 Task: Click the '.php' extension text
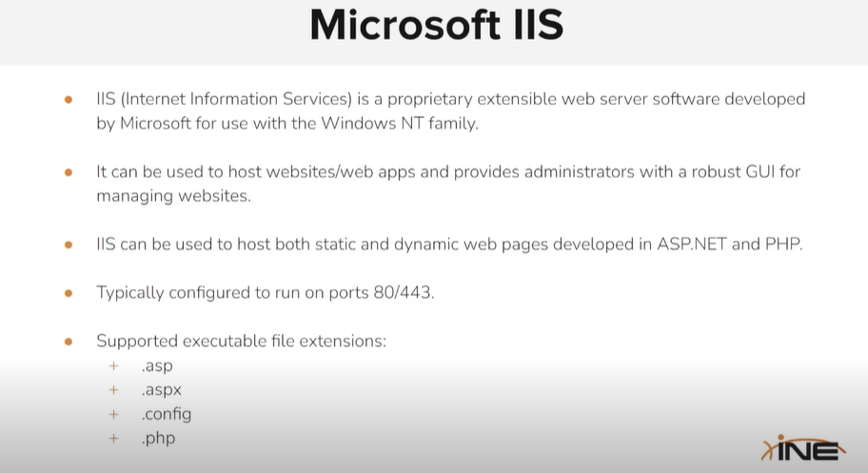point(158,439)
